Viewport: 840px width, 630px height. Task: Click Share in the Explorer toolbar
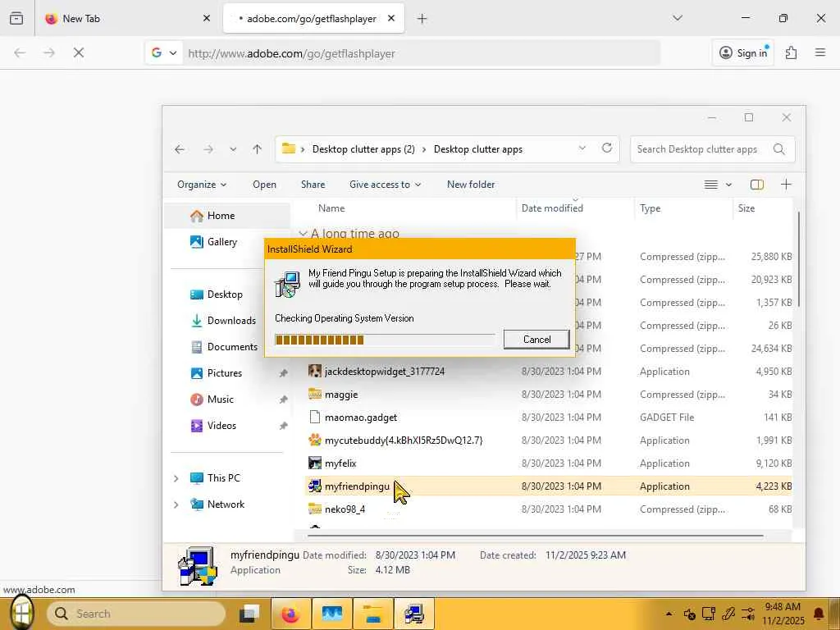313,185
